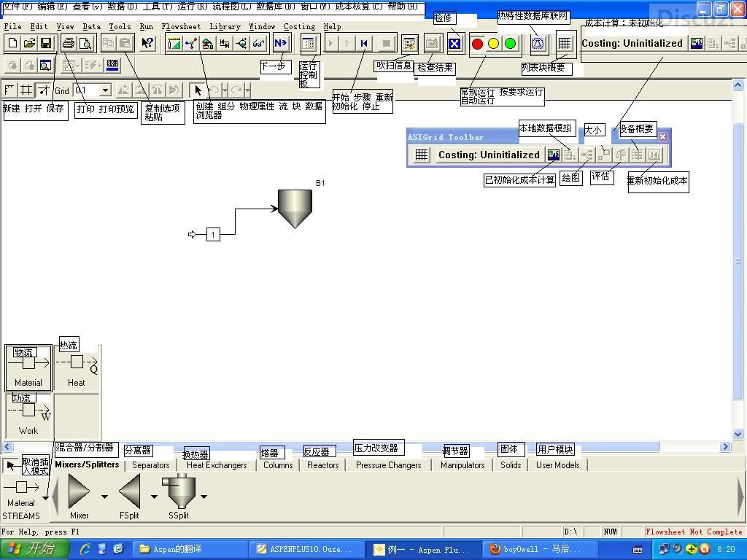Expand the Mixer model dropdown arrow

104,497
